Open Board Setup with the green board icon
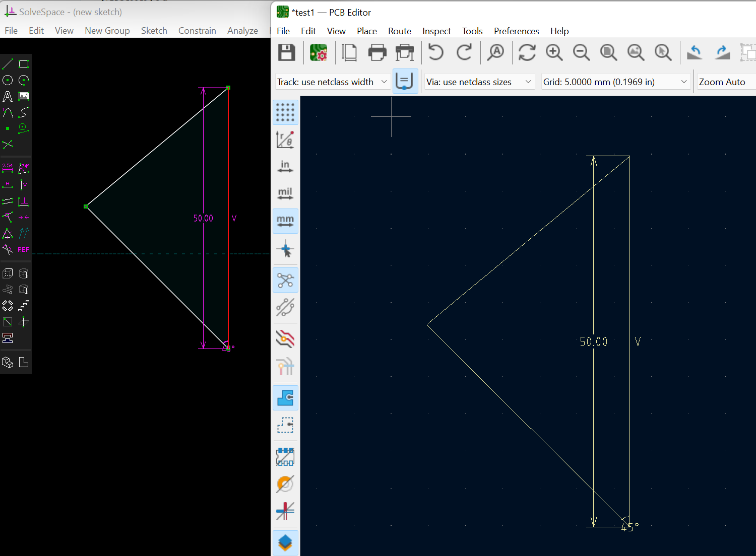The height and width of the screenshot is (556, 756). click(319, 52)
